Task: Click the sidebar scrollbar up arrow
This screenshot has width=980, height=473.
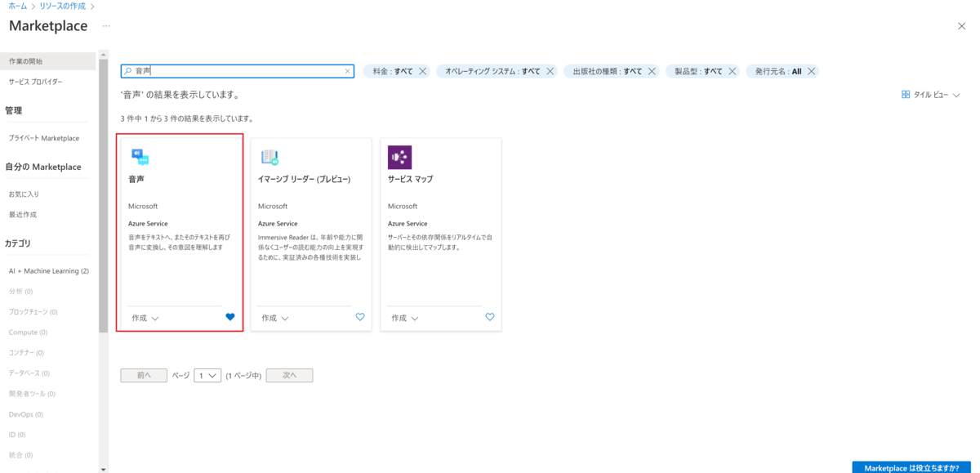Action: pos(103,56)
